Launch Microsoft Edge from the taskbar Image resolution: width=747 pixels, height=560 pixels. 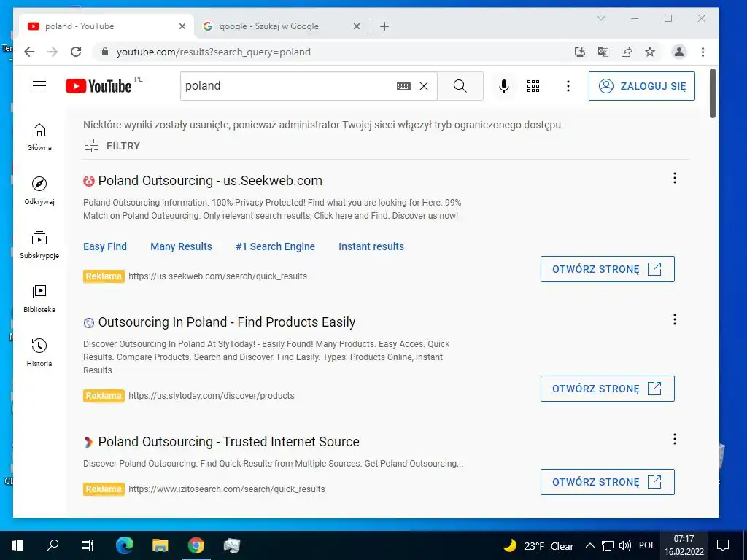pyautogui.click(x=125, y=545)
